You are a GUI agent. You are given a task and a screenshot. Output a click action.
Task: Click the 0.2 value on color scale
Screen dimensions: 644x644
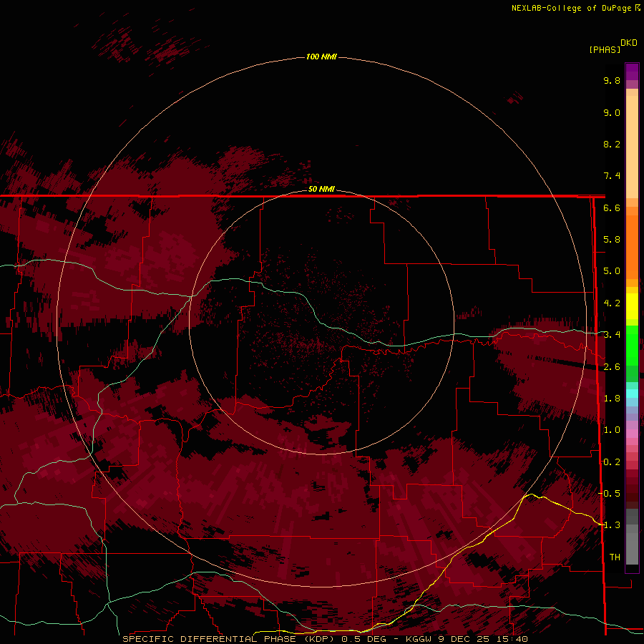pos(612,462)
